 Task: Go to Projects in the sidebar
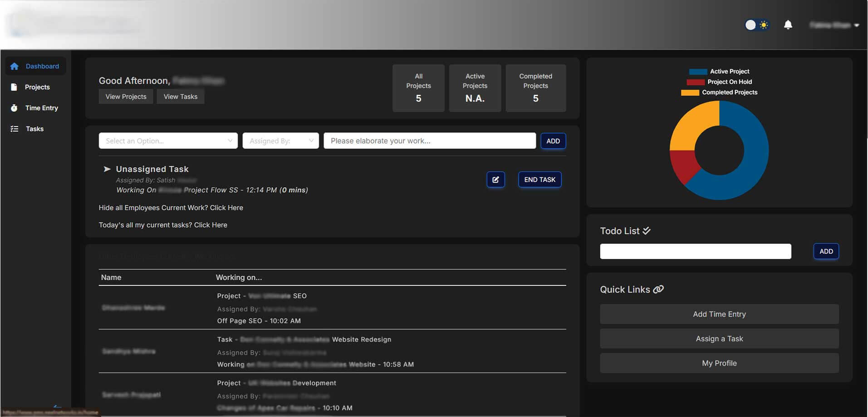point(37,87)
